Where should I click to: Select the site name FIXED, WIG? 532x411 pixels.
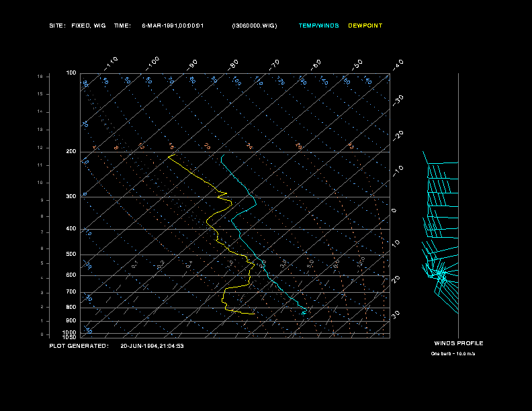point(89,26)
